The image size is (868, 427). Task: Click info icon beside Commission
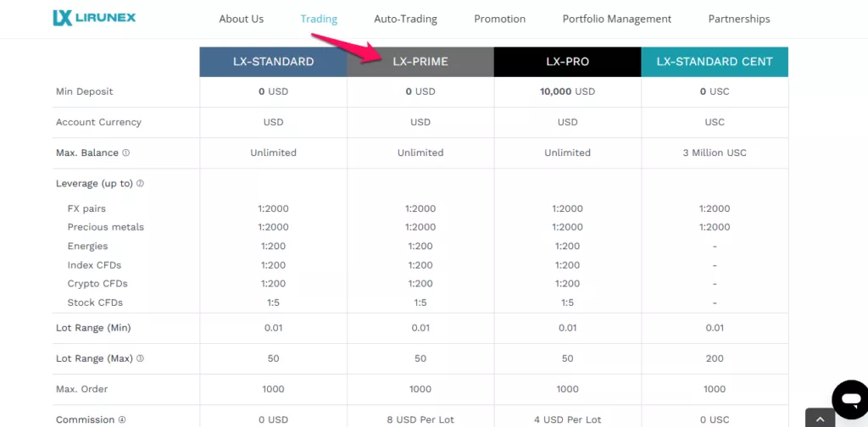pyautogui.click(x=122, y=420)
